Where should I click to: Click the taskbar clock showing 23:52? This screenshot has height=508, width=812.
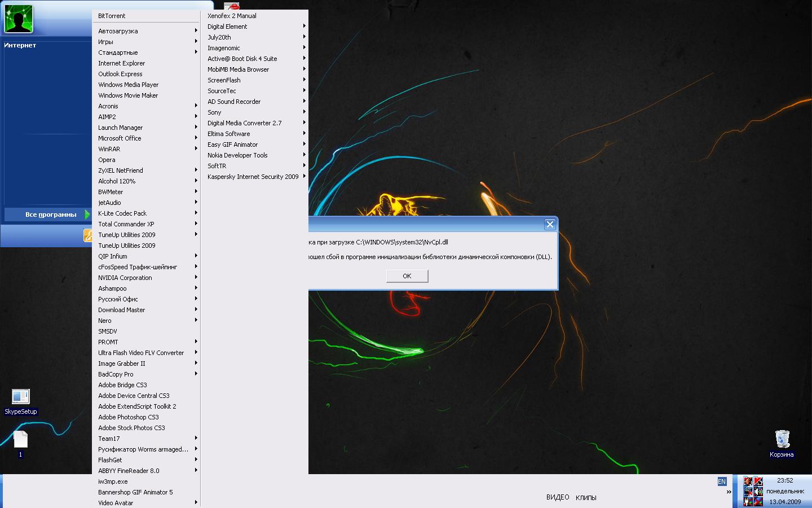[x=785, y=481]
